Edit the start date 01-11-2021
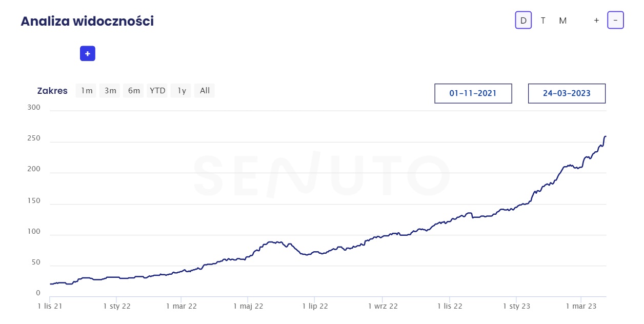Image resolution: width=644 pixels, height=324 pixels. (473, 93)
